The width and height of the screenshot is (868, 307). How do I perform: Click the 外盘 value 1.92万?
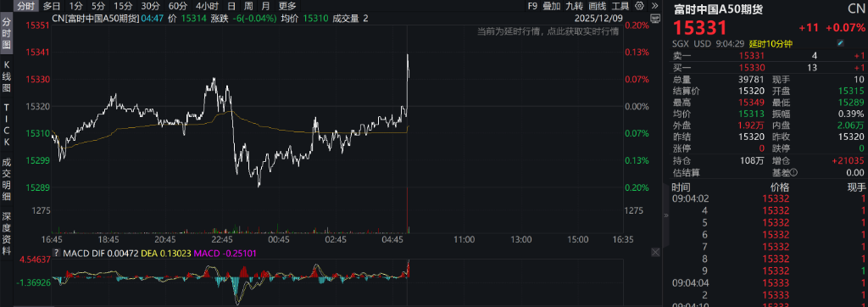pos(752,126)
